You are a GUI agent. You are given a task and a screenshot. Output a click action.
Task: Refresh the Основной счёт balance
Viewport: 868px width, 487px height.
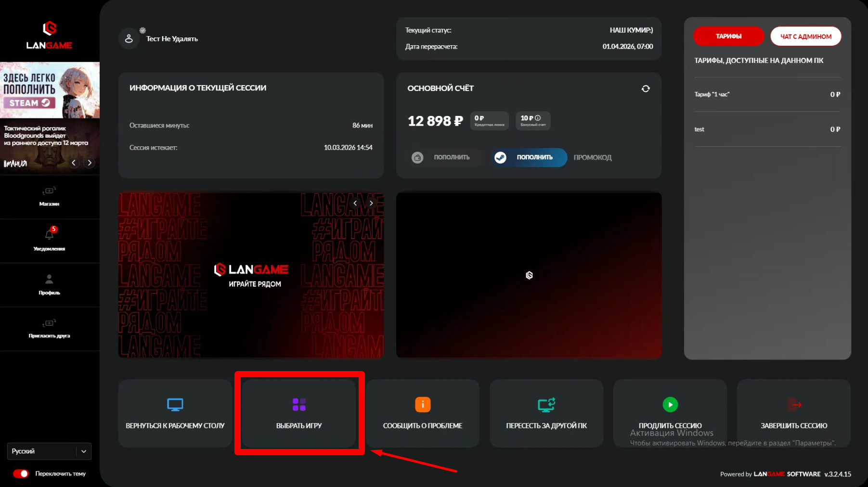pos(646,89)
